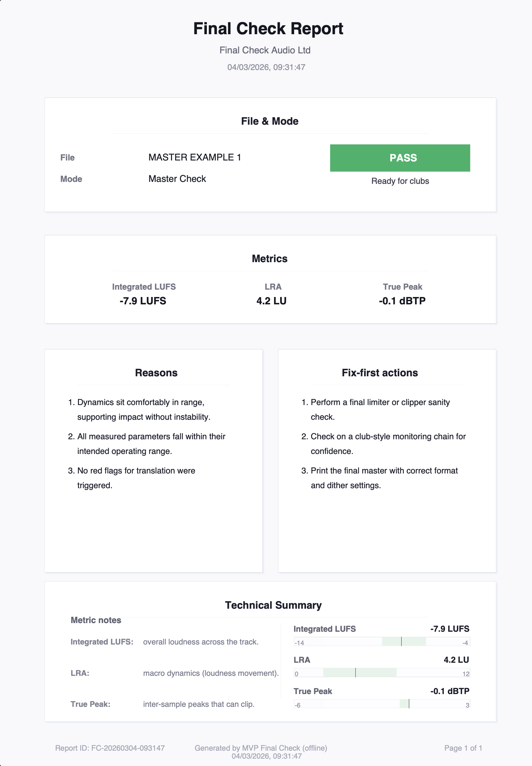Click the -7.9 LUFS value in Metrics
Image resolution: width=532 pixels, height=766 pixels.
tap(143, 301)
